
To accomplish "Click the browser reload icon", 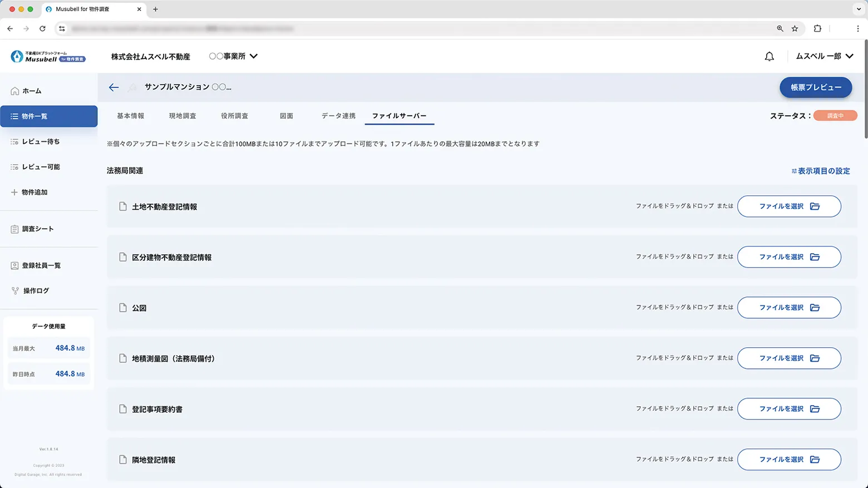I will [x=42, y=28].
